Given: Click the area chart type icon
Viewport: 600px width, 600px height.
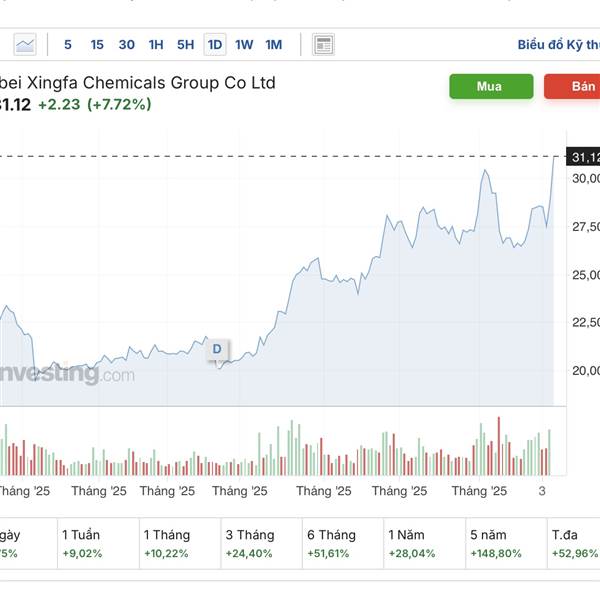Looking at the screenshot, I should pos(25,44).
